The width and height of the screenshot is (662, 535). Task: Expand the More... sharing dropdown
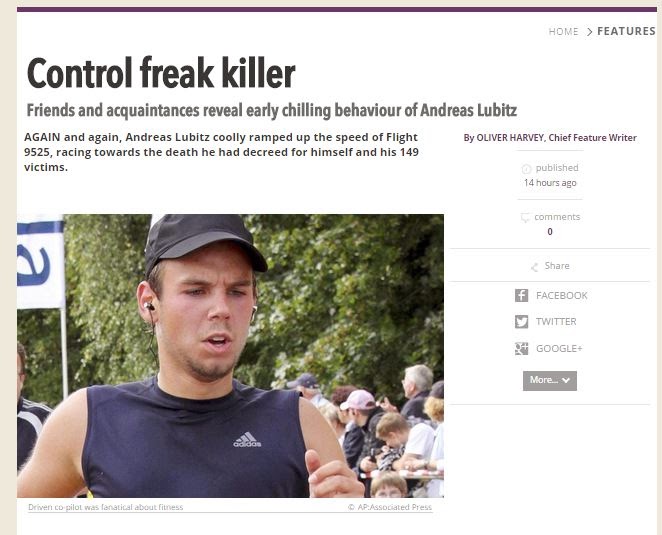pyautogui.click(x=550, y=380)
